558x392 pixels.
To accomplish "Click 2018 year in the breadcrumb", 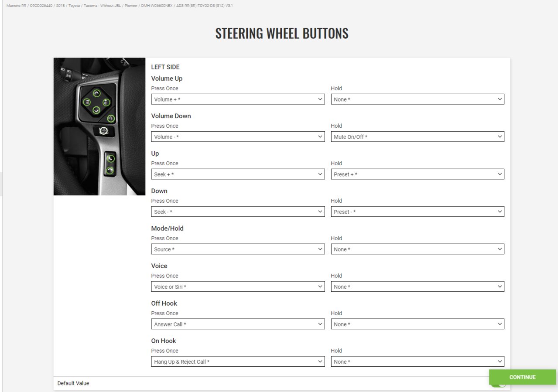I will click(61, 6).
